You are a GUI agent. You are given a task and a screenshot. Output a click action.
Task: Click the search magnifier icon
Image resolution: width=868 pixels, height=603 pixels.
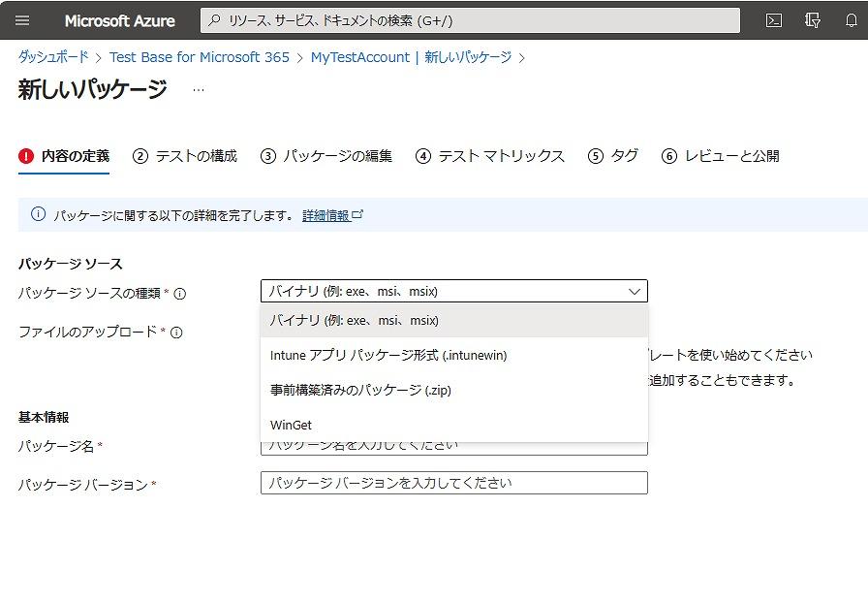pyautogui.click(x=214, y=20)
